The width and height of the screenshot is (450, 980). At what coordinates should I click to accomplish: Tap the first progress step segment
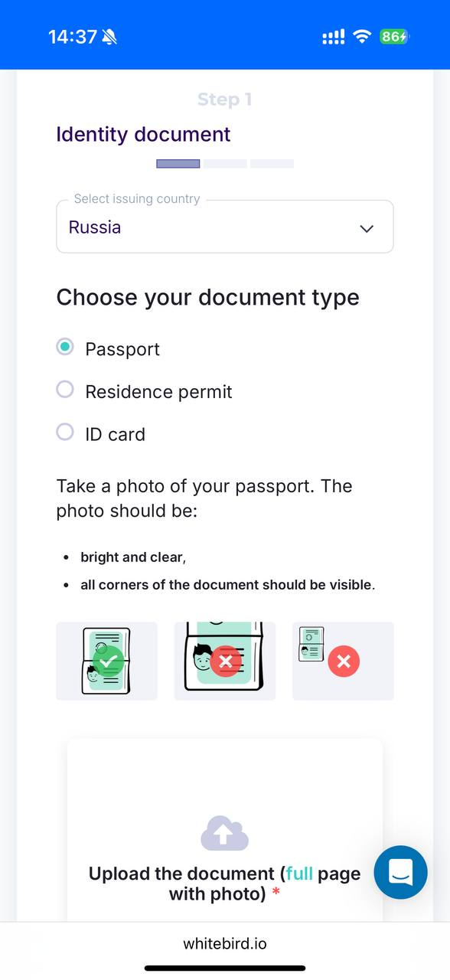point(178,163)
